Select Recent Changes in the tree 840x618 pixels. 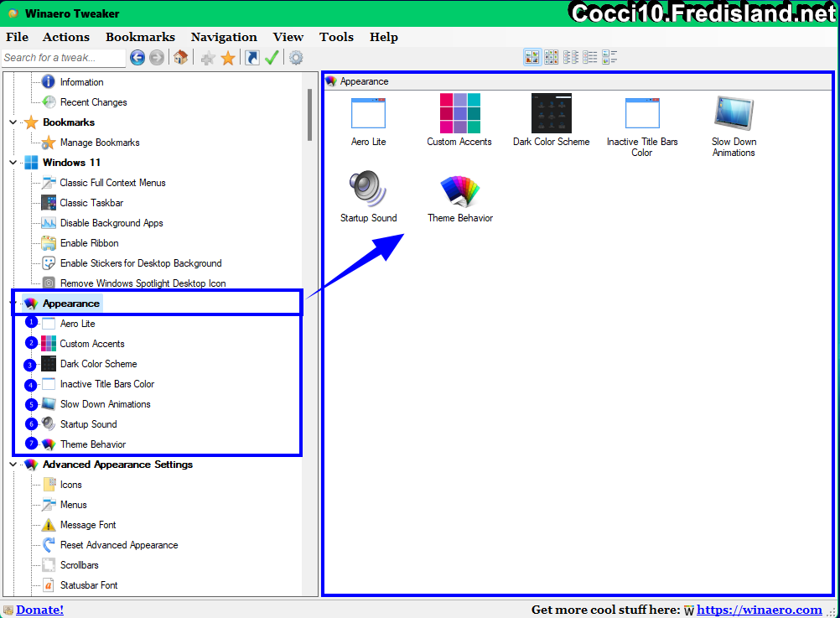click(93, 101)
